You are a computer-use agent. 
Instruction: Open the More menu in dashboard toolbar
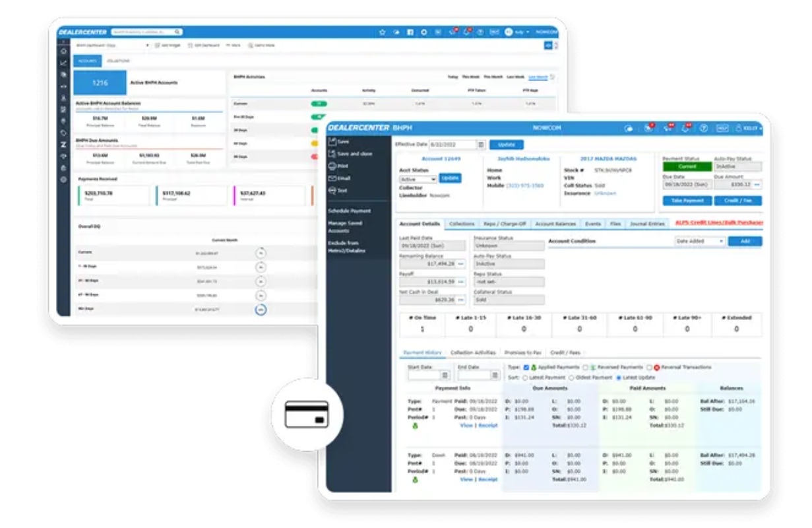tap(233, 45)
